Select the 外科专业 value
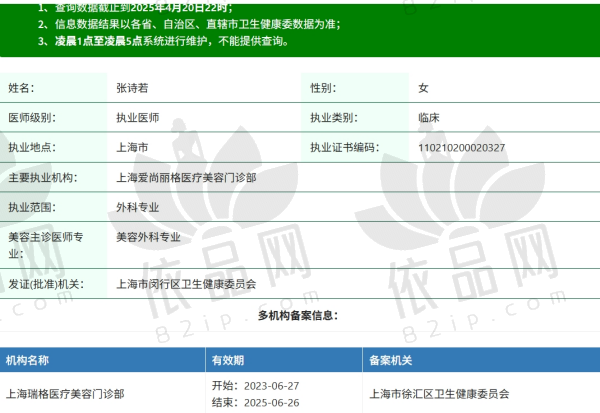 tap(138, 207)
